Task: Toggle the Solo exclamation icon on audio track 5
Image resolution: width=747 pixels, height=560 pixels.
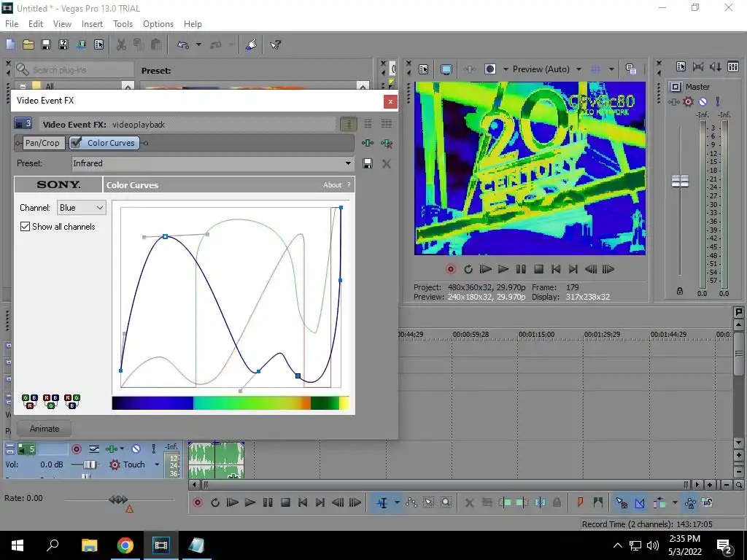Action: [153, 449]
